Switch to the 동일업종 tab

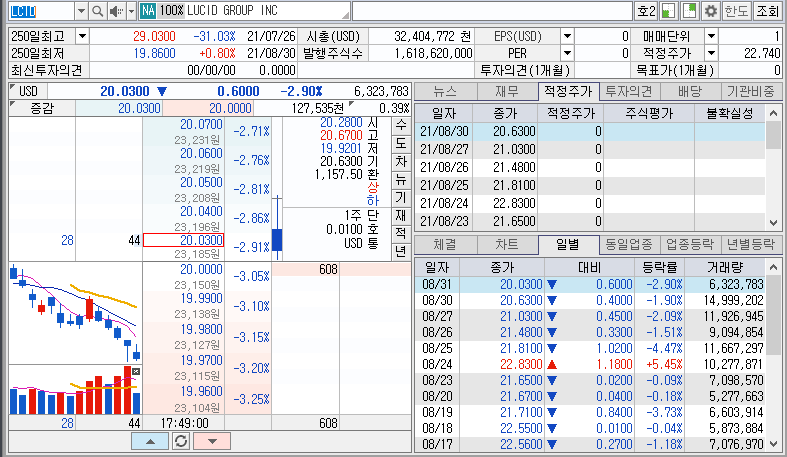click(x=629, y=244)
